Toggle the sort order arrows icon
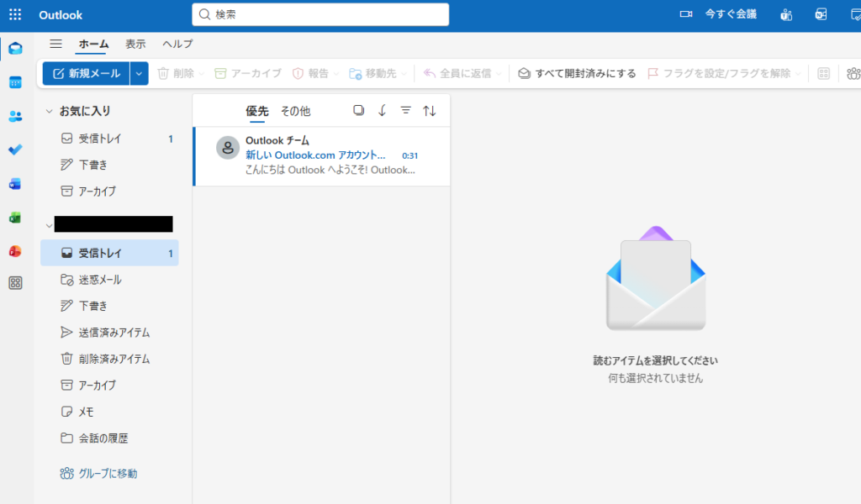This screenshot has height=504, width=861. (430, 110)
